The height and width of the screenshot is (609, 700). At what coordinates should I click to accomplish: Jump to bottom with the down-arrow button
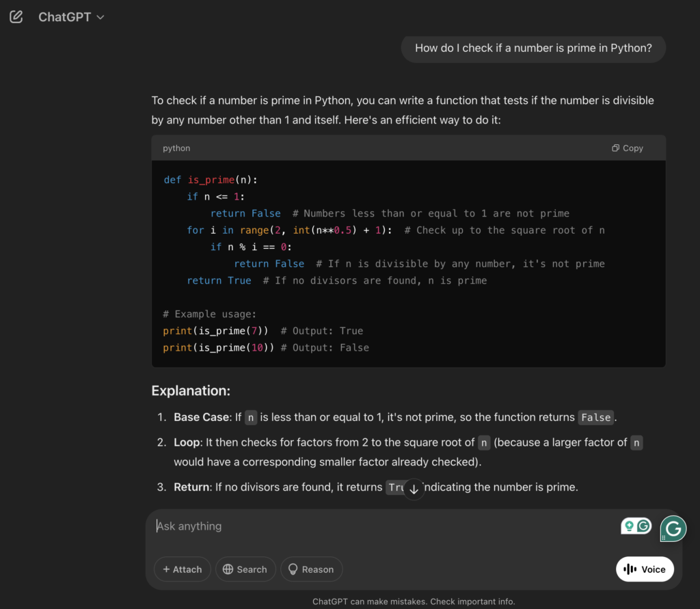tap(414, 489)
